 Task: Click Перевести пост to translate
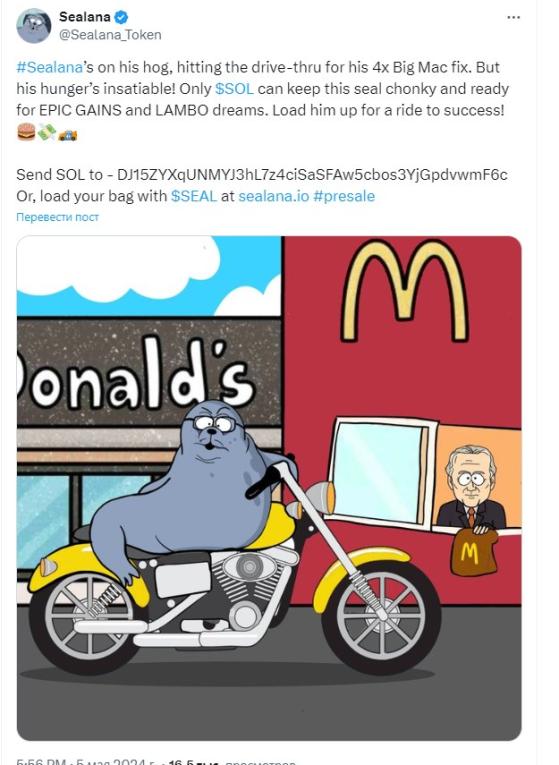click(x=57, y=217)
